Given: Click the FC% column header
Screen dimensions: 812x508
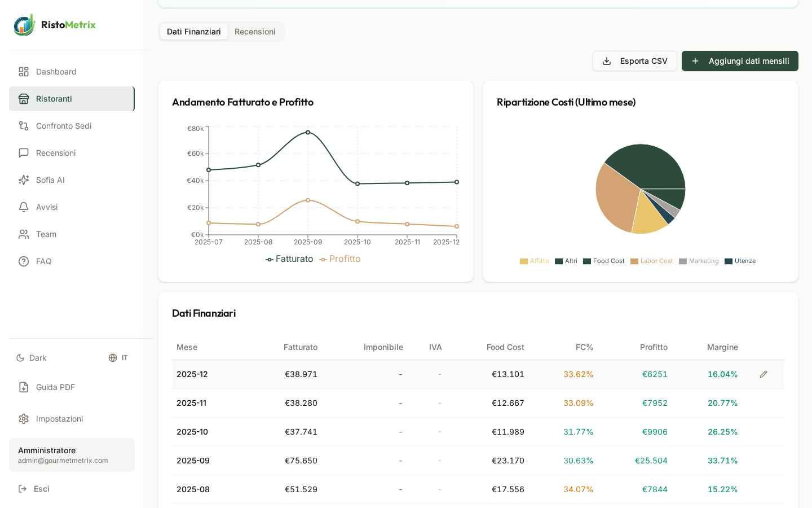Looking at the screenshot, I should (x=584, y=347).
